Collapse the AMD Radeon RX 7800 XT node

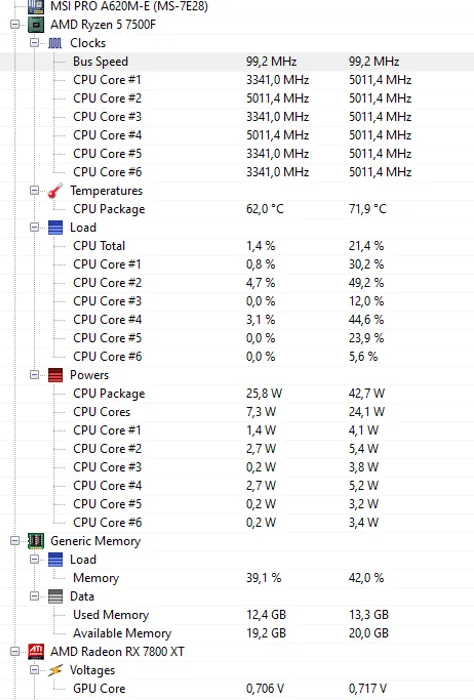click(x=15, y=651)
